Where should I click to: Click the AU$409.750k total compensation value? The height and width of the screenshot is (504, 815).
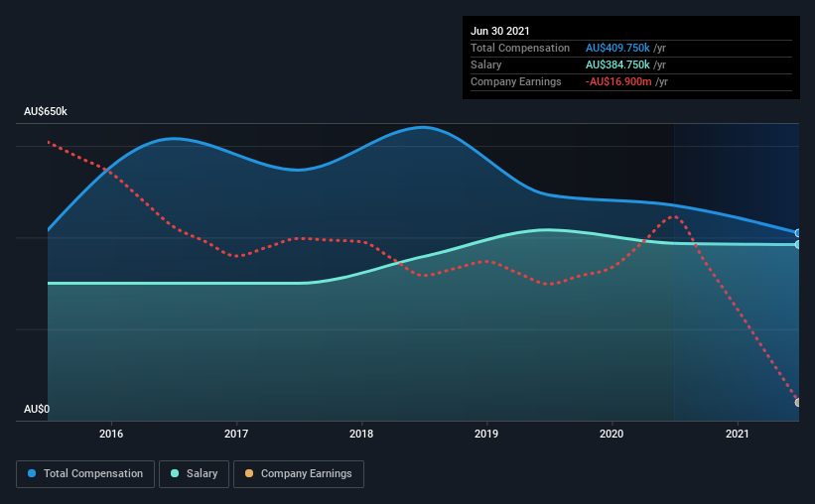point(617,48)
